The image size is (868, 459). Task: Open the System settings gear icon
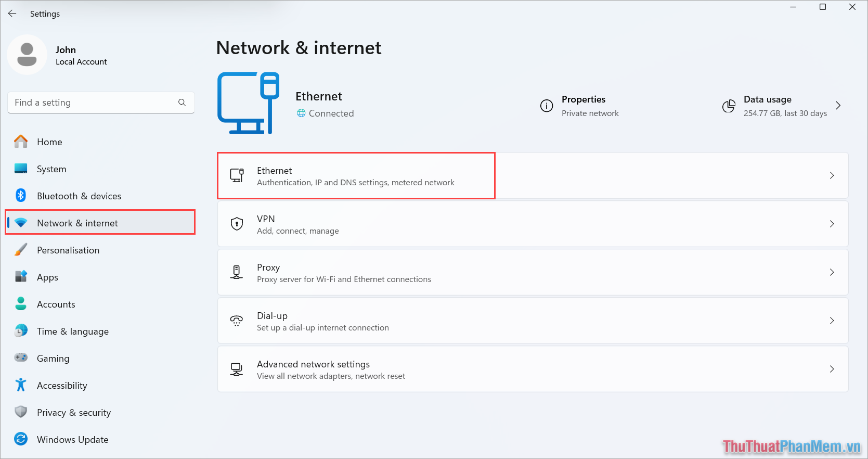[20, 169]
